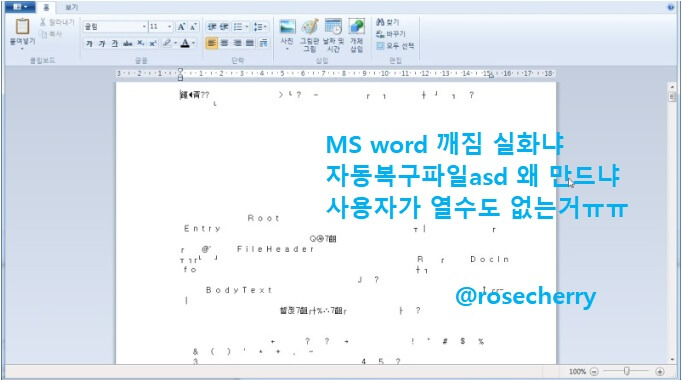Click the zoom slider handle
682x380 pixels.
tap(627, 371)
